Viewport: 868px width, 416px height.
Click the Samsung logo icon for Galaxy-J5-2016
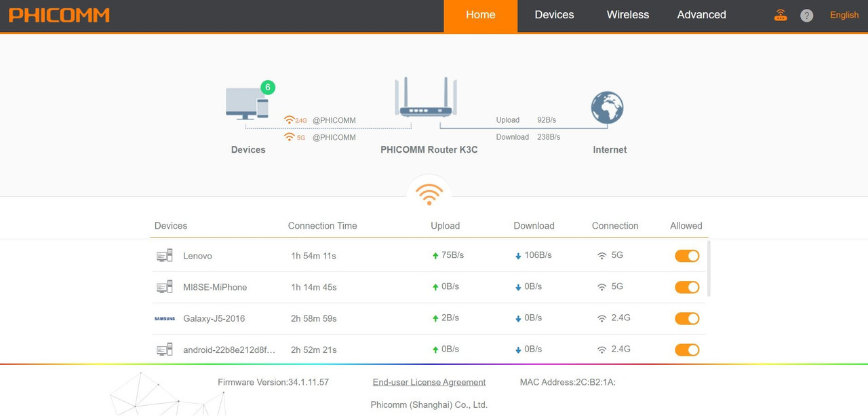click(165, 318)
